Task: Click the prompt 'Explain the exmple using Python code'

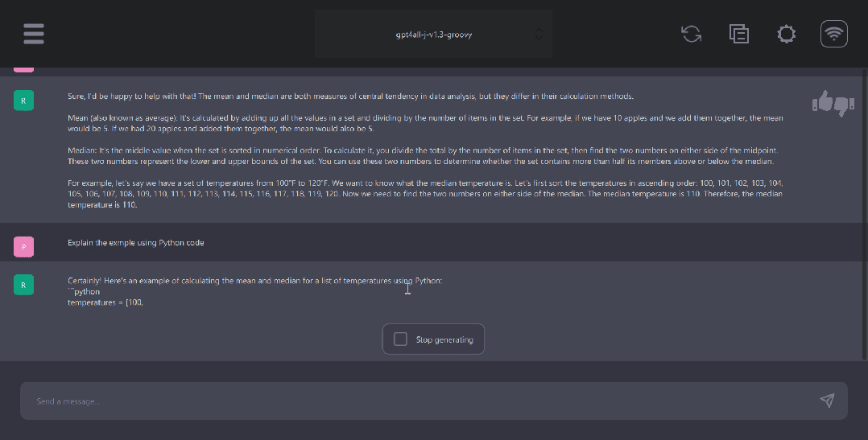Action: 136,242
